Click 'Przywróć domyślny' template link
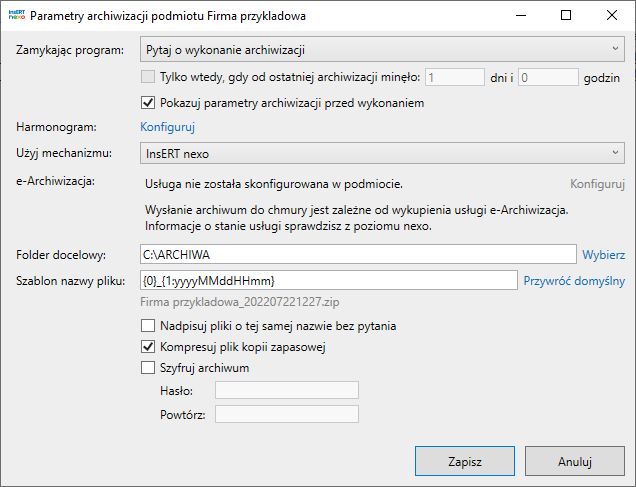 point(574,280)
